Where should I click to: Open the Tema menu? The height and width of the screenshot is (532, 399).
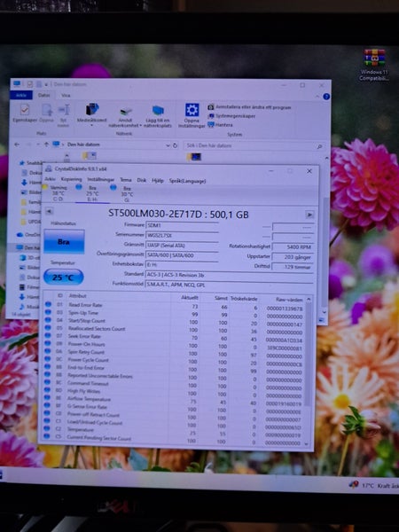[126, 180]
